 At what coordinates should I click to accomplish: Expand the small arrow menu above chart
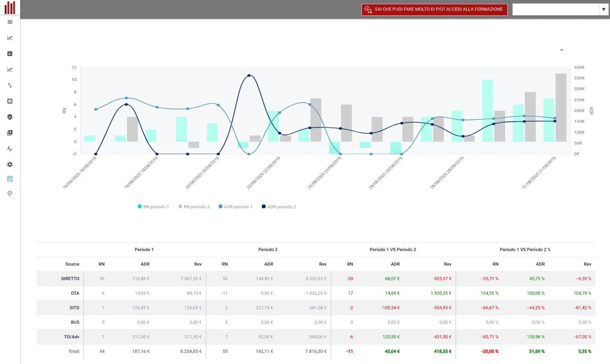click(562, 50)
